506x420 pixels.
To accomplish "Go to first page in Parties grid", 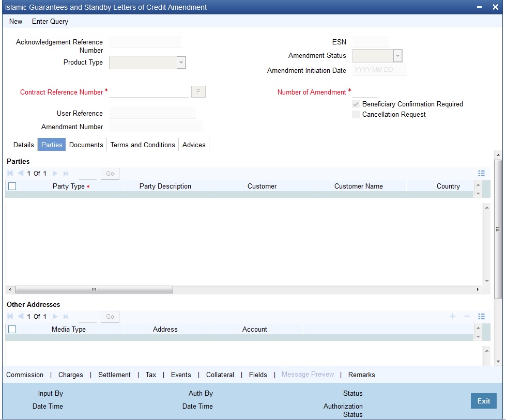I will click(x=10, y=174).
